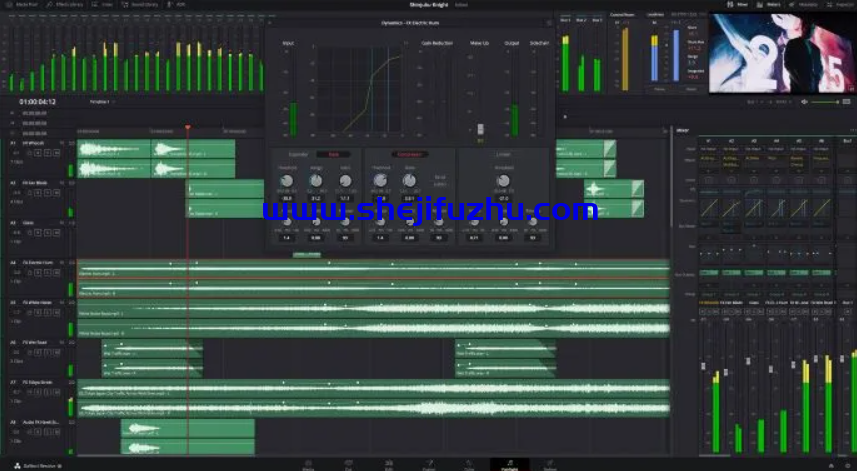Solo the A1 track
Screen dimensions: 857x471
point(47,154)
